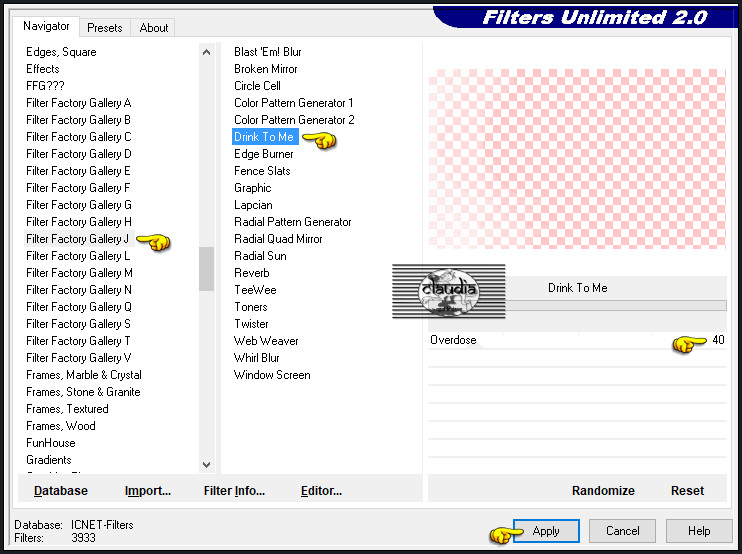This screenshot has height=554, width=742.
Task: Open Filter Info...
Action: pos(234,491)
